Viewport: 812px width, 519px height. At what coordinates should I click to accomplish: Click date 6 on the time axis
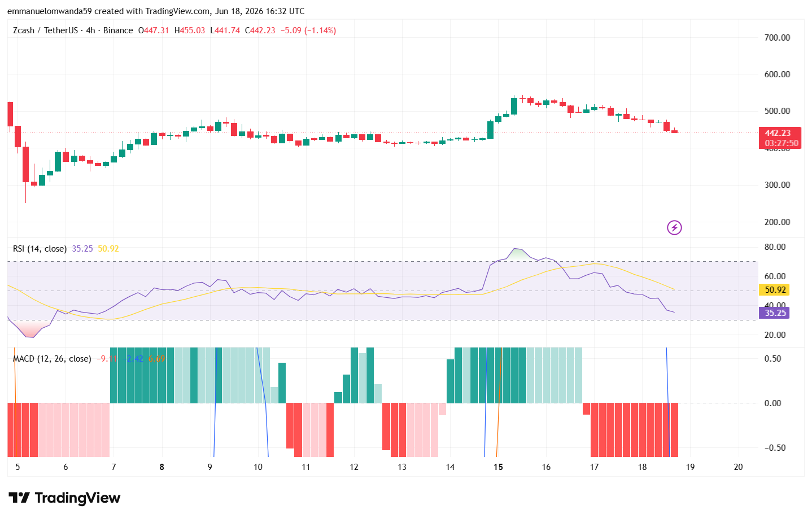point(66,467)
